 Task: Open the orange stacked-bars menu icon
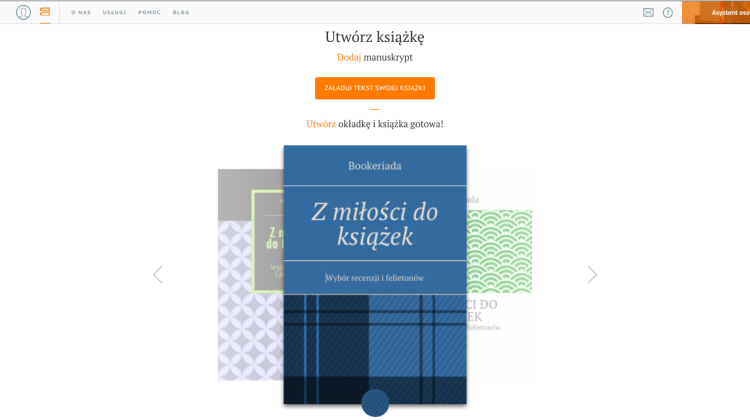[x=45, y=11]
